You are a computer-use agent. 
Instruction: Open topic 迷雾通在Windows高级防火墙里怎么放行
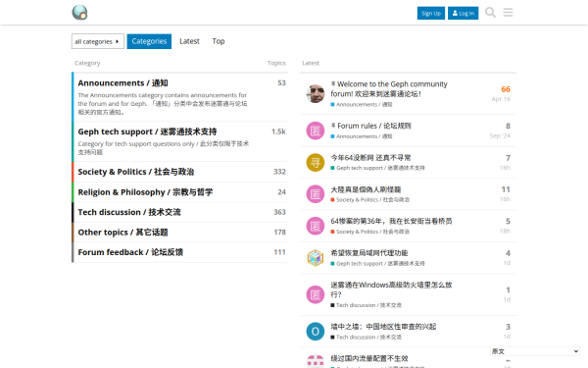click(391, 289)
